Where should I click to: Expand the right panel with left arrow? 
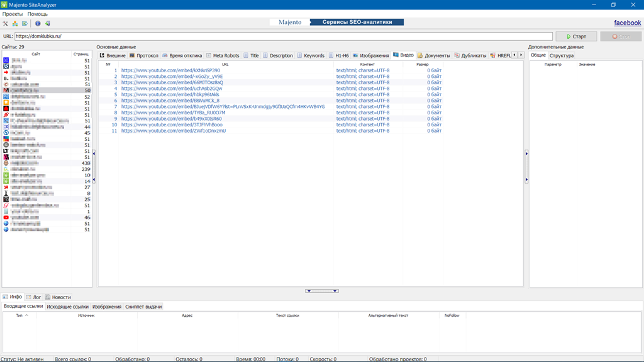click(x=526, y=152)
